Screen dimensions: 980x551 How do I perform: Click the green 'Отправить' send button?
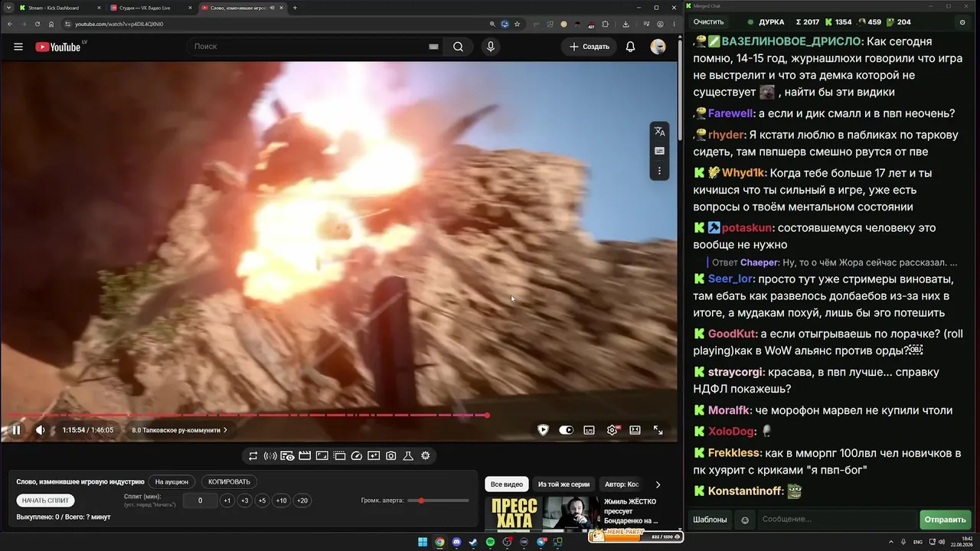pyautogui.click(x=945, y=520)
